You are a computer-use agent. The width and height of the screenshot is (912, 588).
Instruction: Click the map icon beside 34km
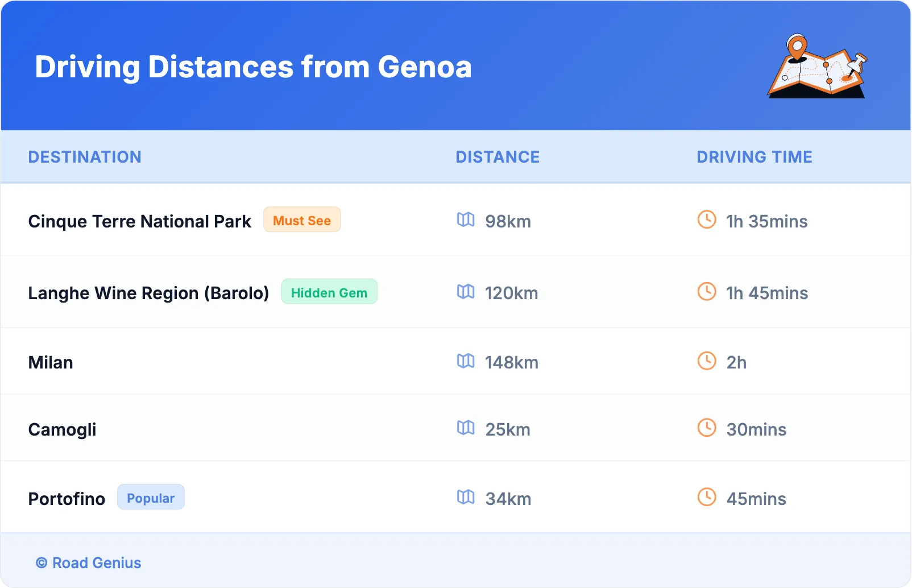[466, 497]
